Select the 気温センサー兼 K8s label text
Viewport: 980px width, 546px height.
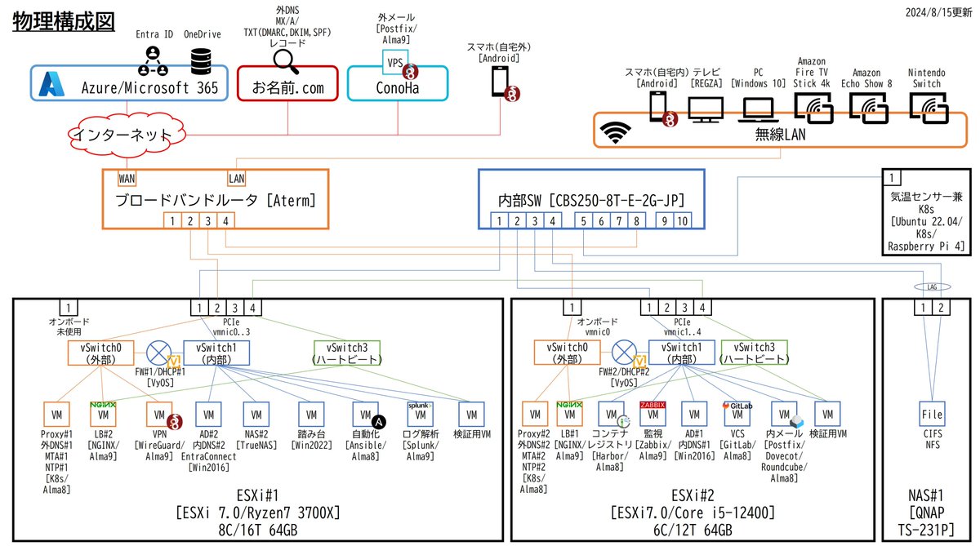point(927,223)
